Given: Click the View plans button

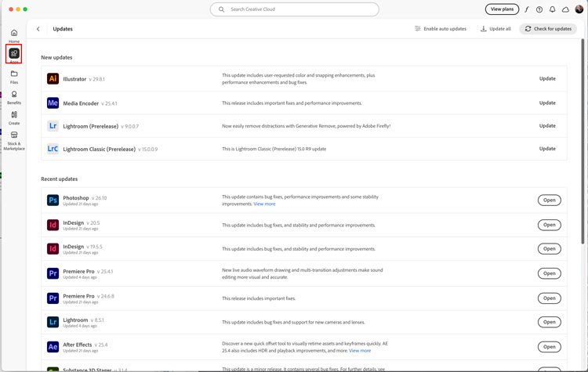Looking at the screenshot, I should point(502,9).
